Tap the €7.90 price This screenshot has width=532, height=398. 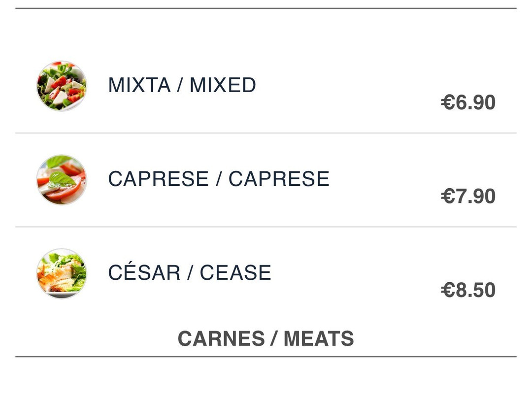(468, 196)
